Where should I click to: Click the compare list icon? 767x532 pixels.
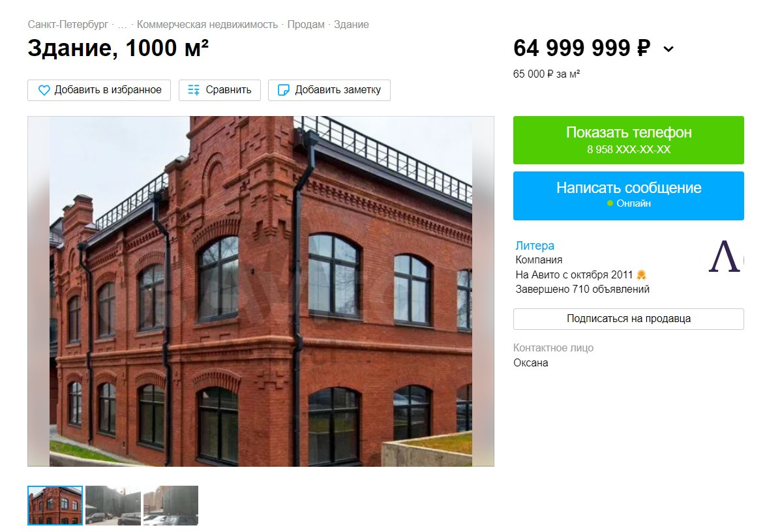pos(194,90)
